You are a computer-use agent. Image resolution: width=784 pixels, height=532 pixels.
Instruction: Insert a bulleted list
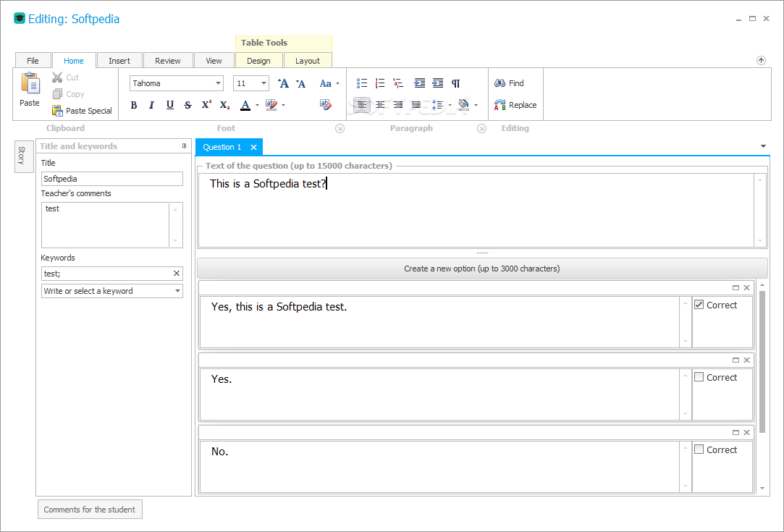[362, 83]
